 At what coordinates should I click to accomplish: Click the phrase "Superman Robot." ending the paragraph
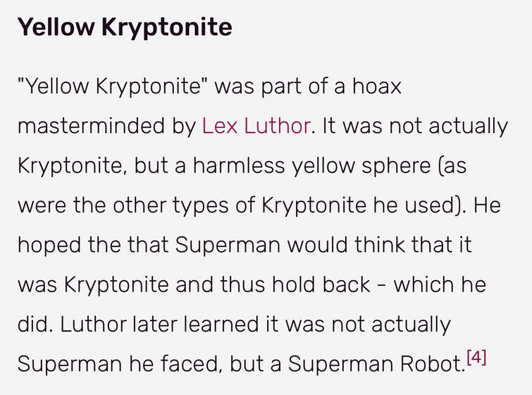377,364
